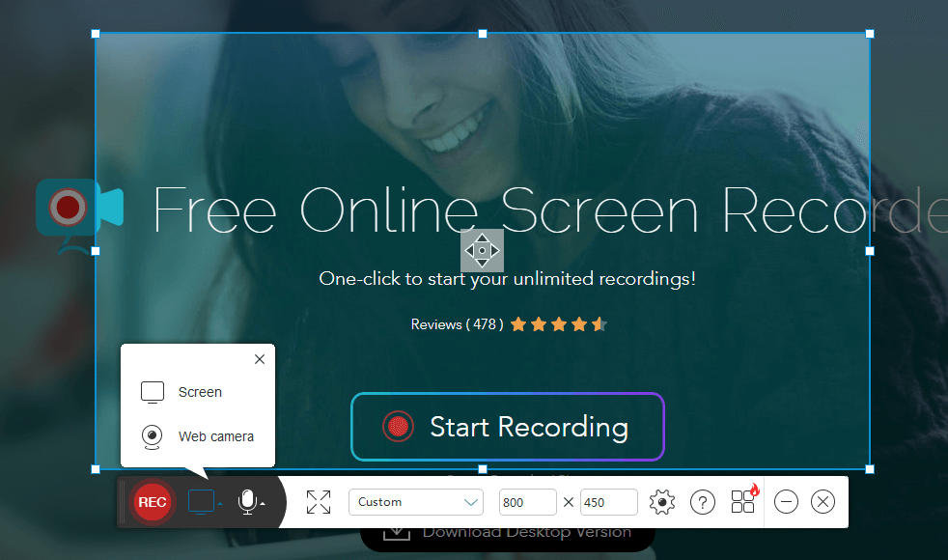Click Start Recording
Screen dimensions: 948x560
pyautogui.click(x=507, y=427)
